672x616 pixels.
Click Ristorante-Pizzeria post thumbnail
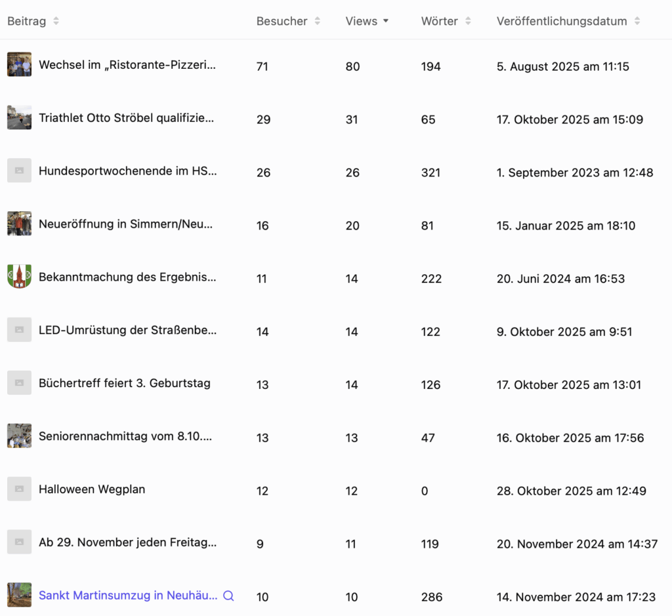coord(19,65)
